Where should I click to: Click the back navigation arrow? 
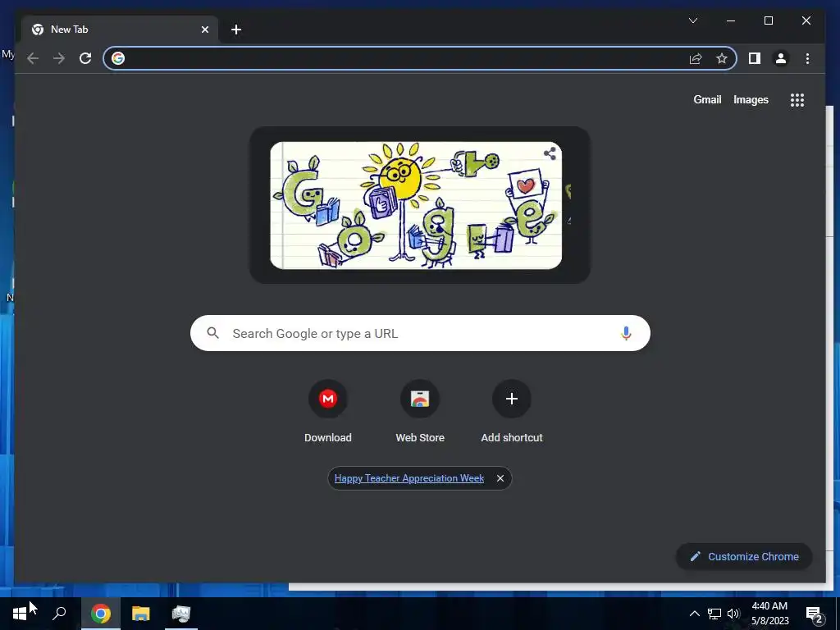[x=33, y=58]
